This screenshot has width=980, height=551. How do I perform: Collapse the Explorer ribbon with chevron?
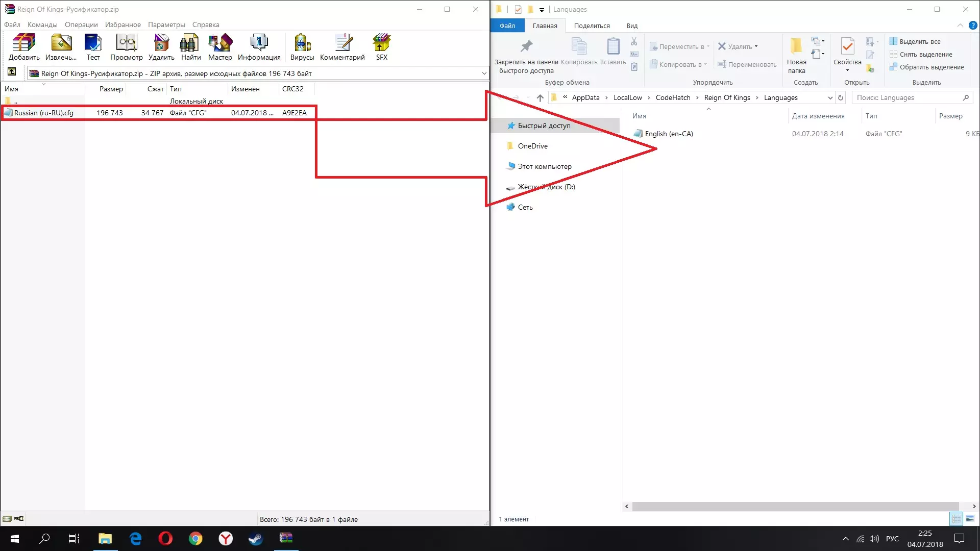tap(960, 26)
